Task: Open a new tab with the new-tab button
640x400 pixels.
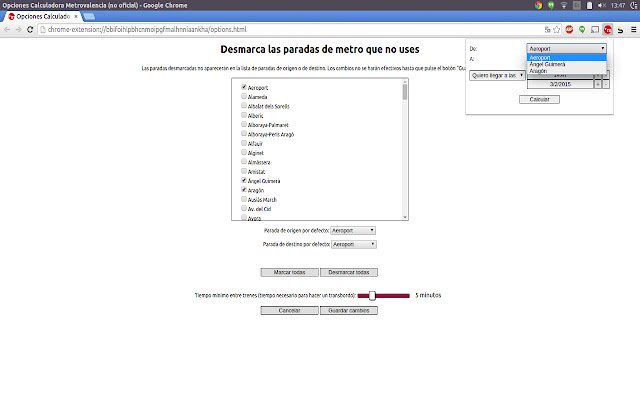Action: coord(89,16)
